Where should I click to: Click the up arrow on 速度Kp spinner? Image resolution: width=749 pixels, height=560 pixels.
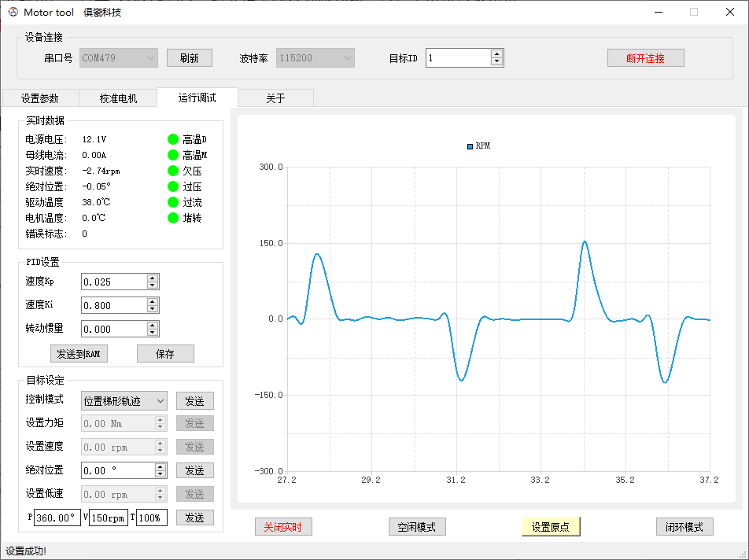pyautogui.click(x=151, y=278)
